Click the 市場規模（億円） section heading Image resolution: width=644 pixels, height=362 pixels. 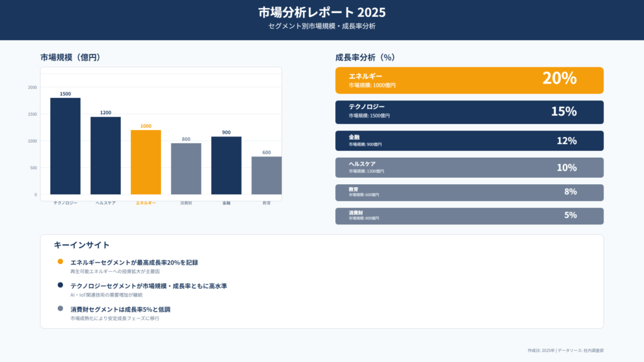click(x=70, y=57)
